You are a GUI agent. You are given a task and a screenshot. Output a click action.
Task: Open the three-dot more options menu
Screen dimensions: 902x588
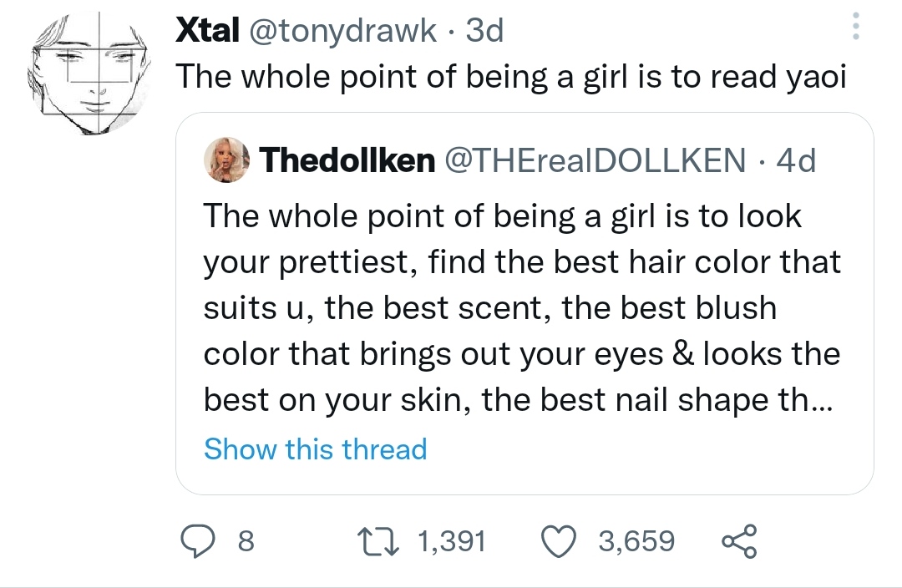point(855,30)
